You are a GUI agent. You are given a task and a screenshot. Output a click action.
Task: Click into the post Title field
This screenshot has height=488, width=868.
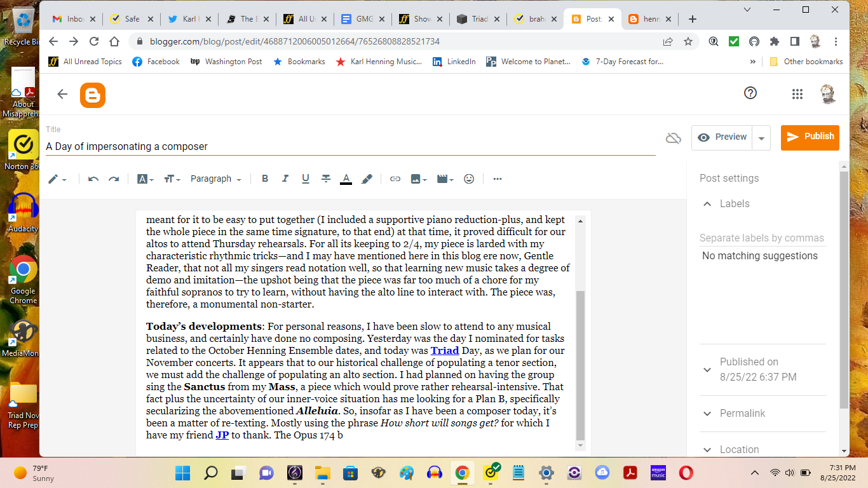tap(350, 146)
